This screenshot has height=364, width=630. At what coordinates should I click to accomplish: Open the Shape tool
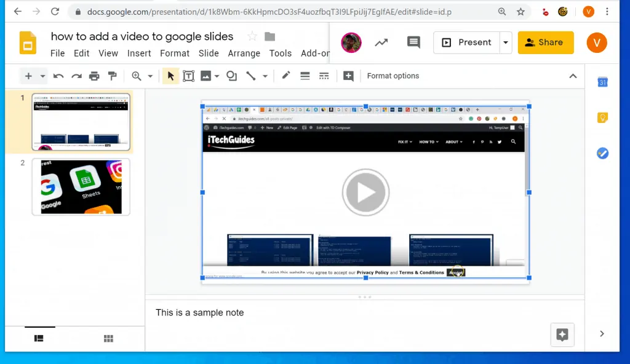(x=231, y=76)
